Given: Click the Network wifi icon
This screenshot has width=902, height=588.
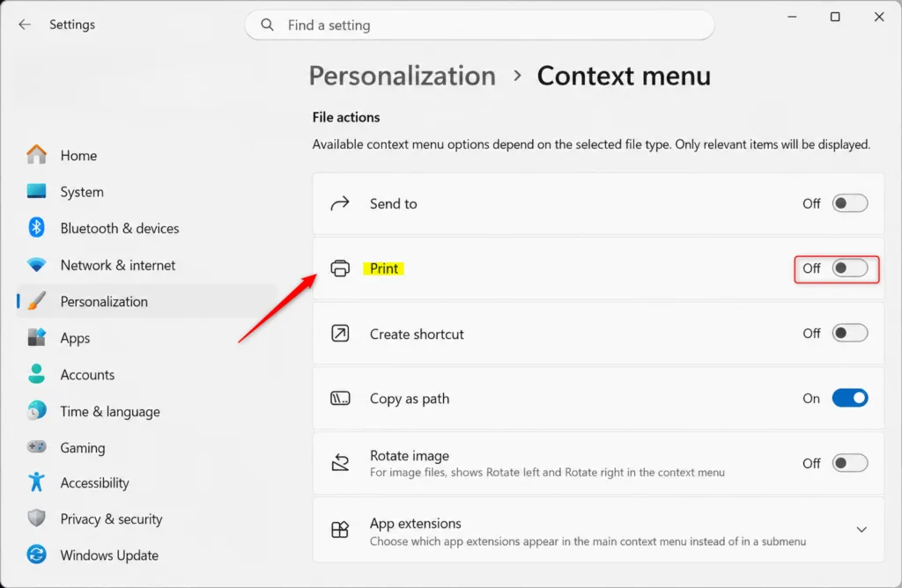Looking at the screenshot, I should coord(36,265).
